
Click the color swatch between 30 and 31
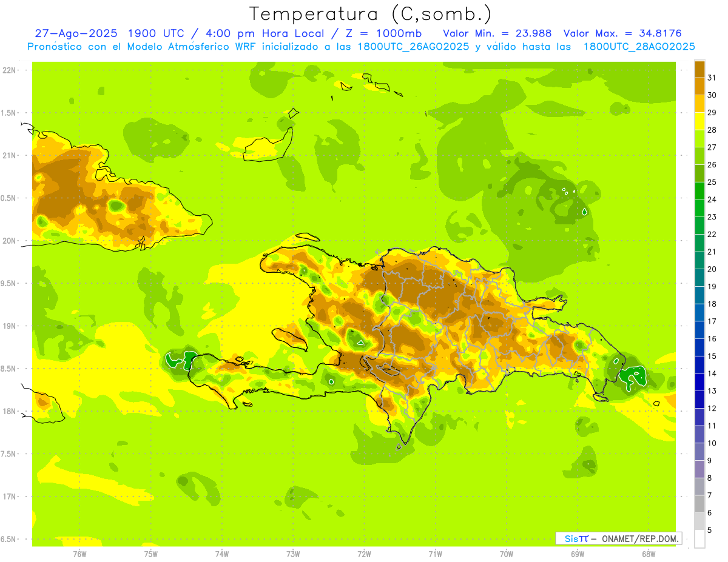699,86
